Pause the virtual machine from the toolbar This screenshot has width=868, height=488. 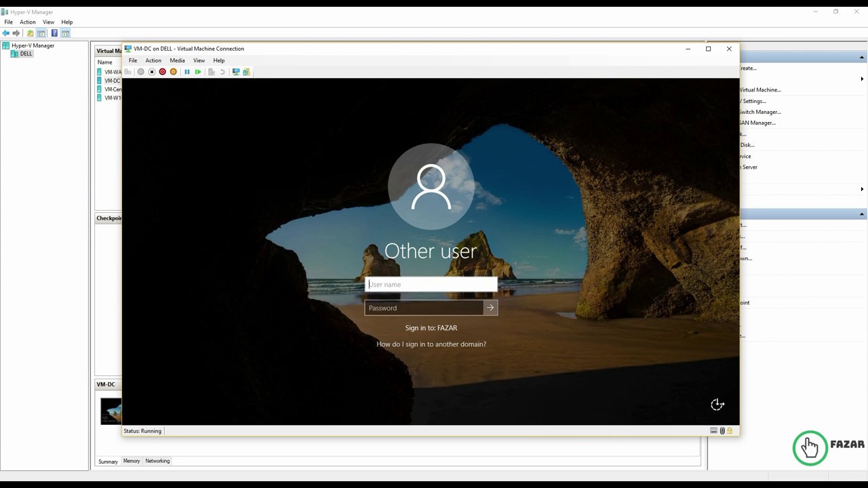[x=187, y=72]
